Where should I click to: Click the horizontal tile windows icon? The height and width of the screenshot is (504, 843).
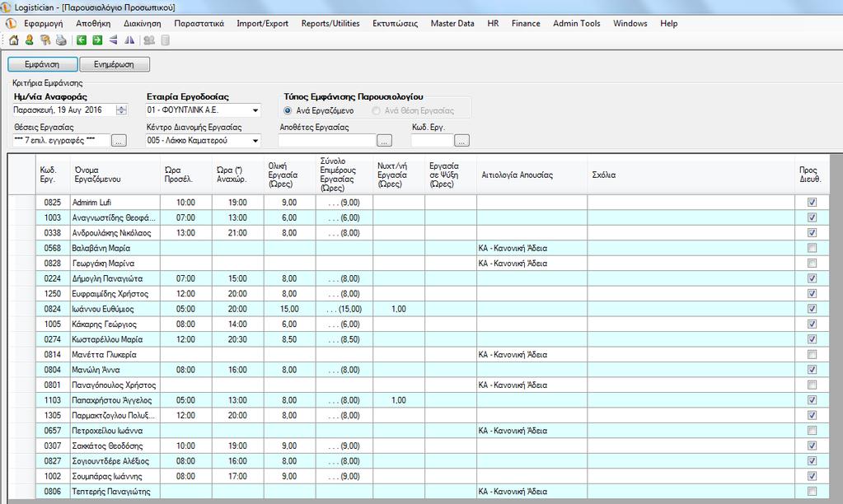114,40
